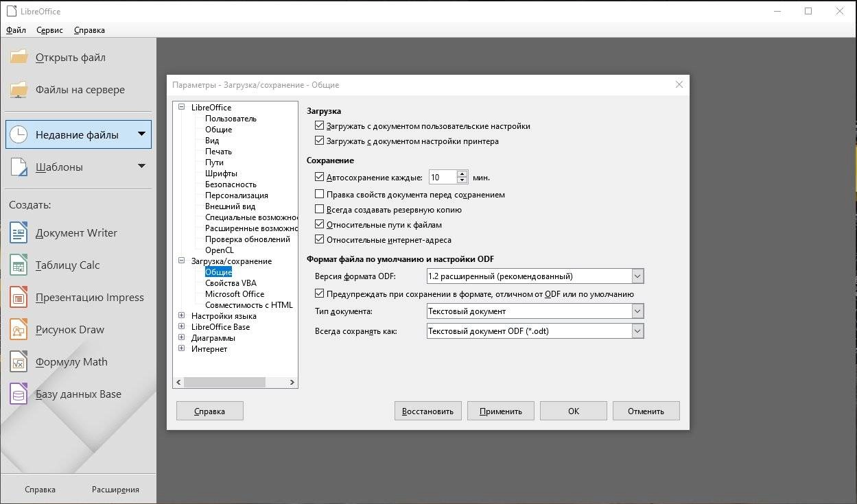Open the Тип документа dropdown
This screenshot has height=504, width=857.
637,311
